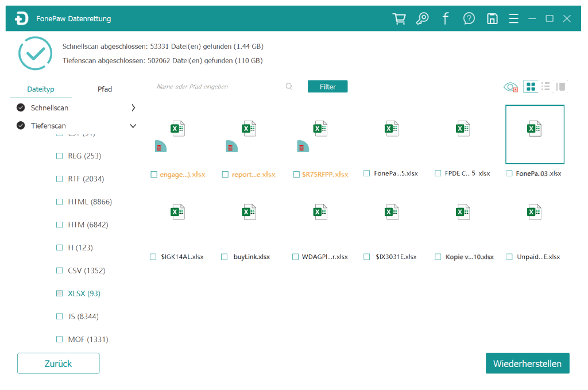Expand the Schnellscan section arrow
Viewport: 588px width, 390px height.
pyautogui.click(x=133, y=107)
